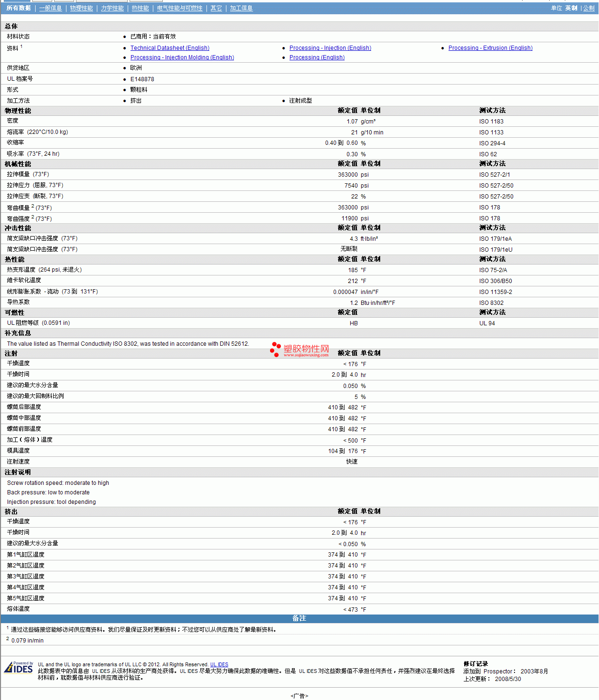Click the 维卡软化温度 row label
The image size is (599, 700).
click(x=24, y=280)
